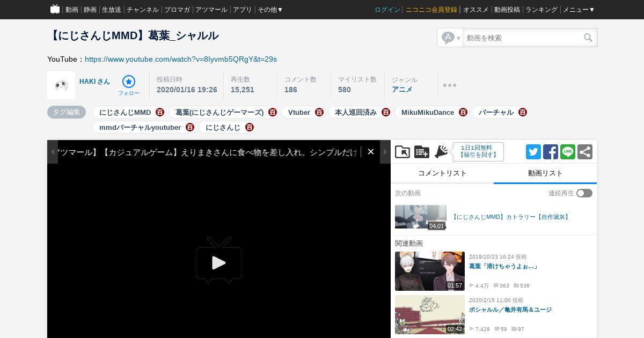Open the generic share icon
The width and height of the screenshot is (644, 338).
click(x=585, y=152)
